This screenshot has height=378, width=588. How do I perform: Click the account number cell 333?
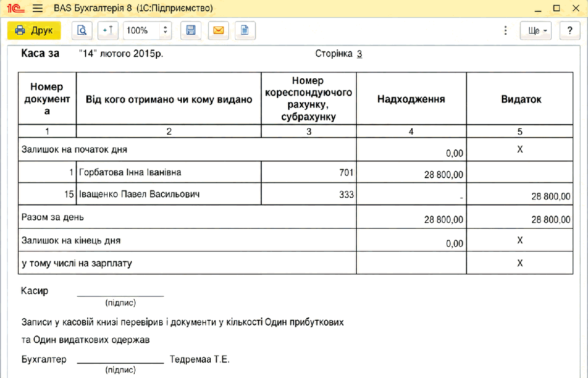pos(309,194)
